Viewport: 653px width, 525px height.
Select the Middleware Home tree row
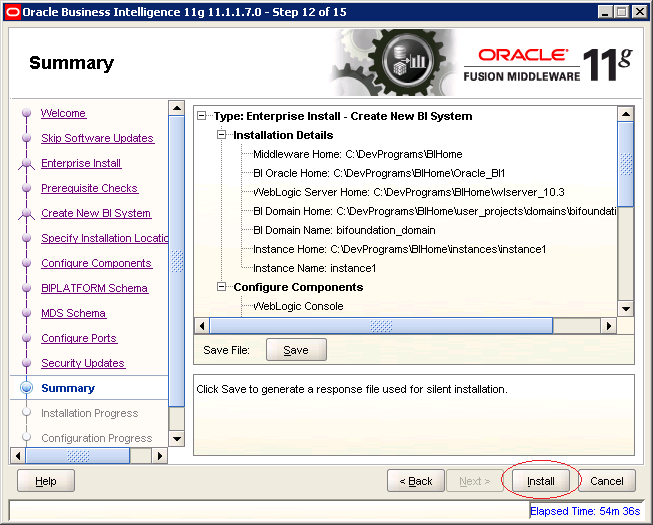coord(358,154)
